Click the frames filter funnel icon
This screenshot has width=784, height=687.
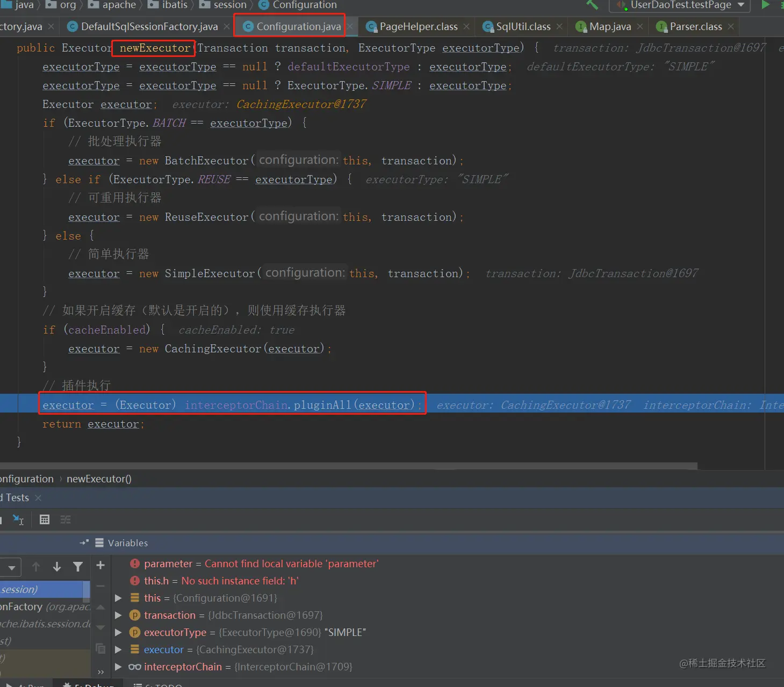pos(78,567)
